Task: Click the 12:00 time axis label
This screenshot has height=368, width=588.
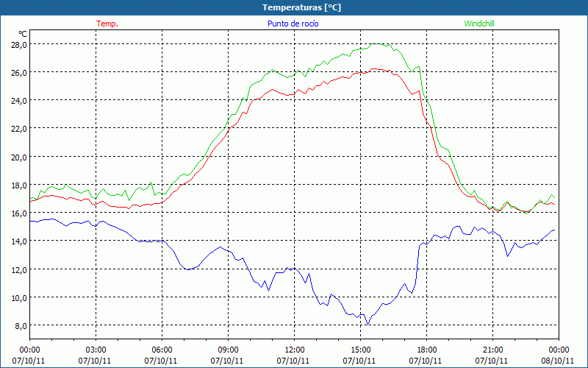Action: tap(295, 350)
